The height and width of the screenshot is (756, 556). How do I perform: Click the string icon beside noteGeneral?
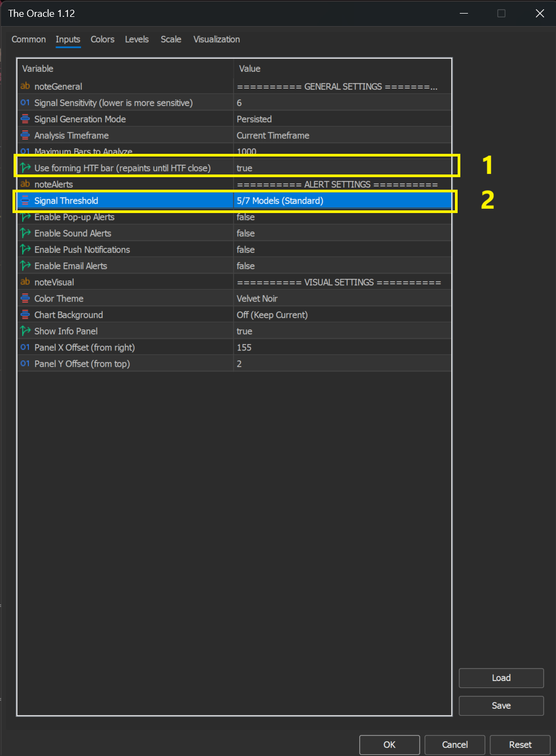25,86
